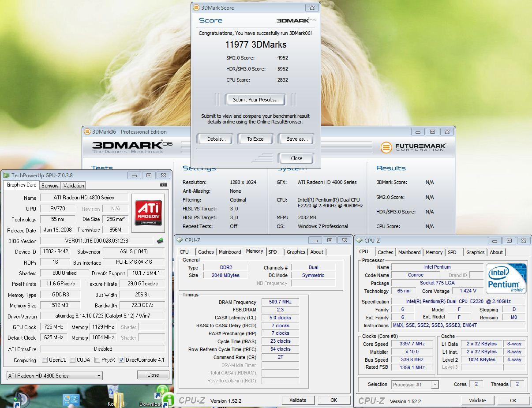Click Close in the 3DMark Score dialog

296,158
